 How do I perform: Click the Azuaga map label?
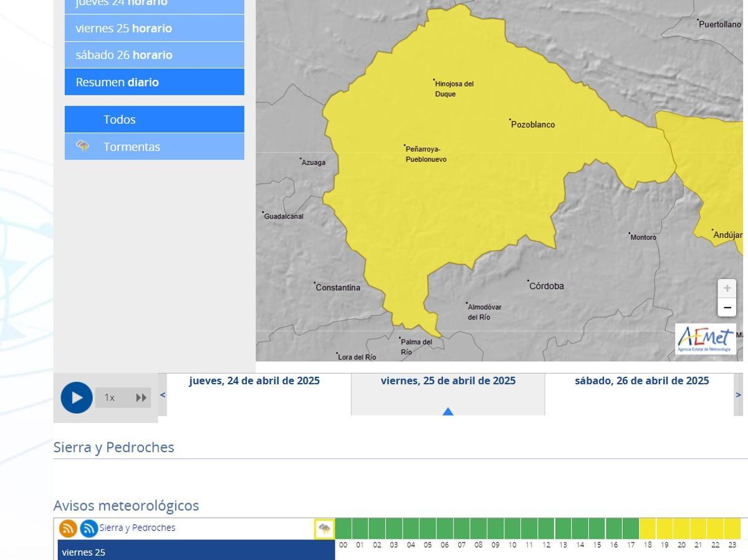coord(313,162)
